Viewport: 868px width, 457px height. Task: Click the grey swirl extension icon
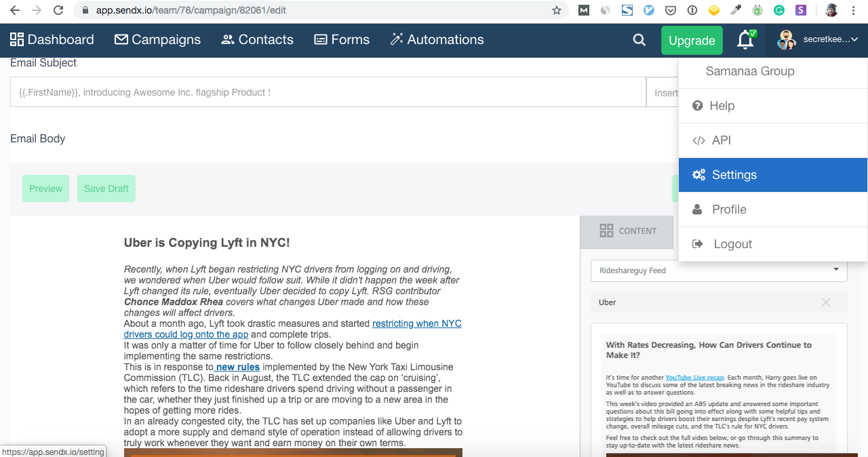tap(606, 10)
